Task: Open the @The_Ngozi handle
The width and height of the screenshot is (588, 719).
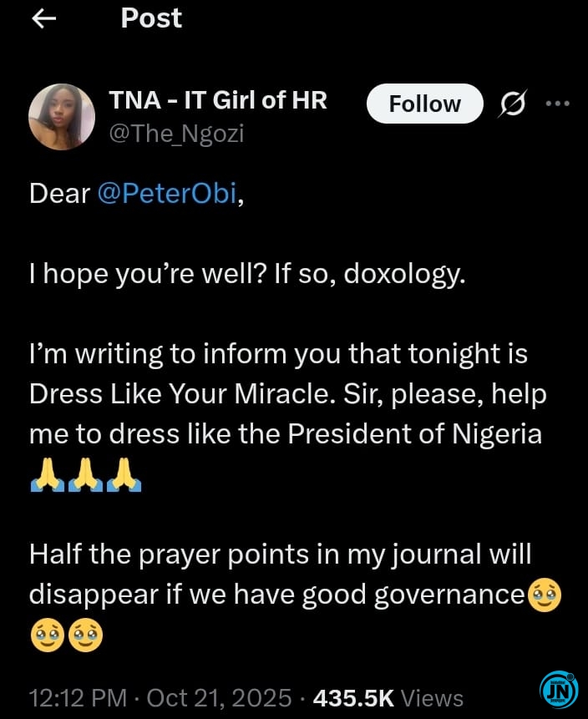Action: click(176, 132)
